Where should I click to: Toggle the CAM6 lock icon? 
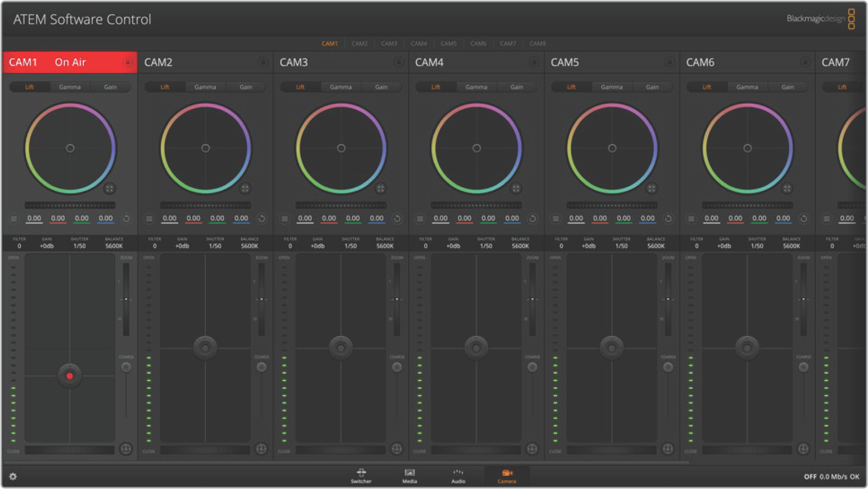click(805, 62)
